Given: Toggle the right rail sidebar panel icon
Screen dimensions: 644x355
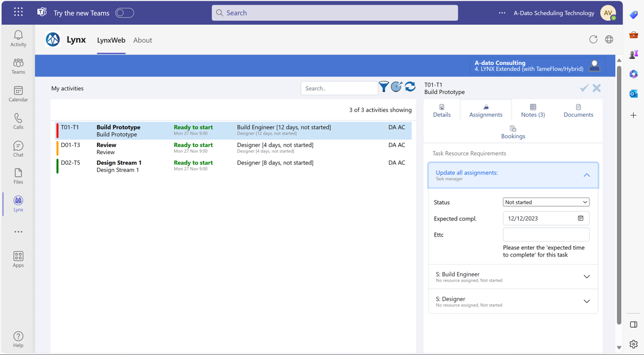Looking at the screenshot, I should (x=633, y=325).
